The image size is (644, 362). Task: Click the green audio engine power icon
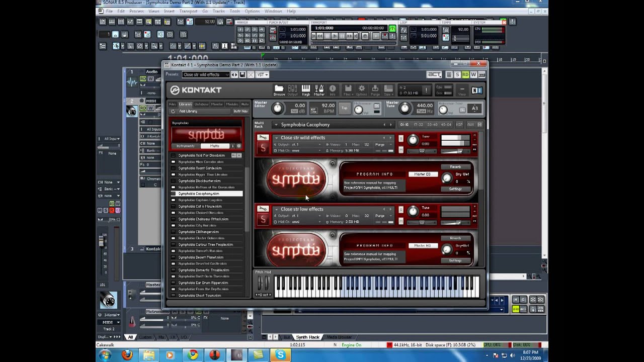coord(392,28)
